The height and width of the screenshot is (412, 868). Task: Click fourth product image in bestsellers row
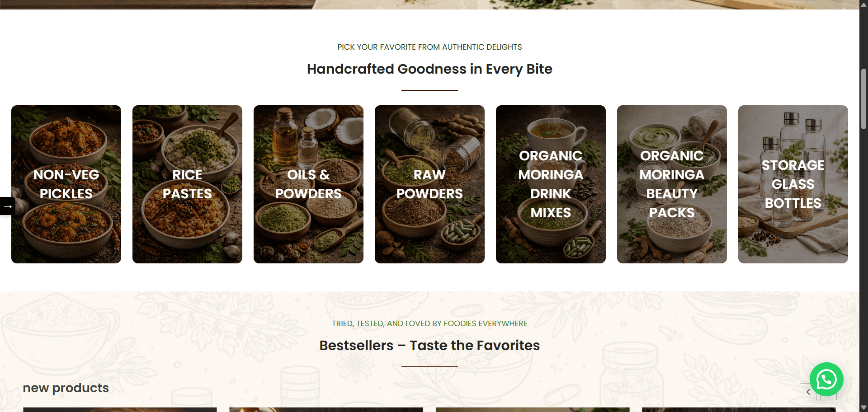click(739, 410)
